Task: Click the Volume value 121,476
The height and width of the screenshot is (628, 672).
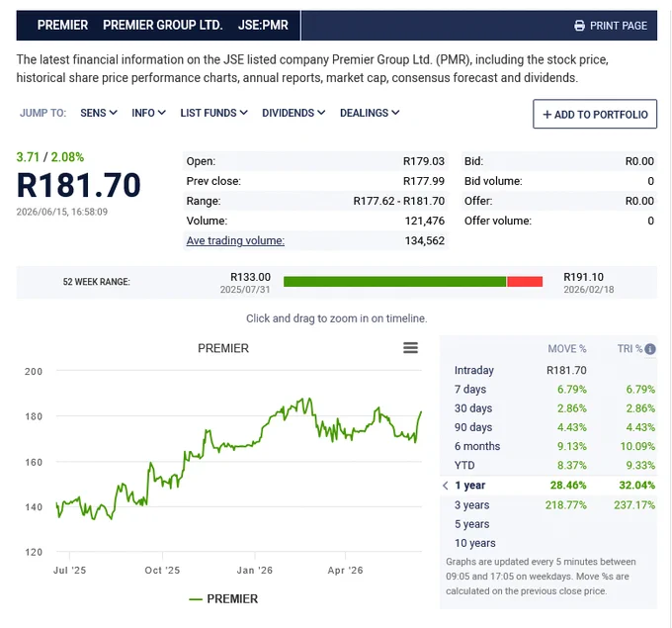Action: 424,221
